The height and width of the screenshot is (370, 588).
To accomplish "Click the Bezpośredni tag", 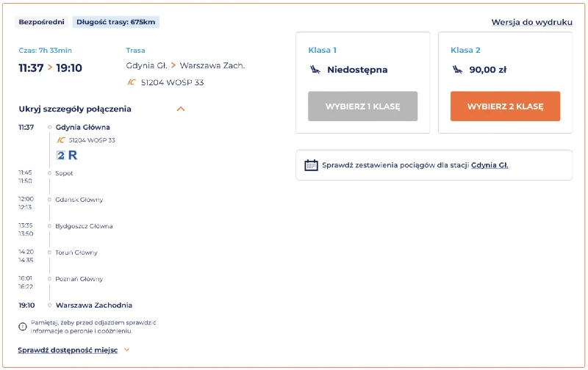I will coord(42,22).
